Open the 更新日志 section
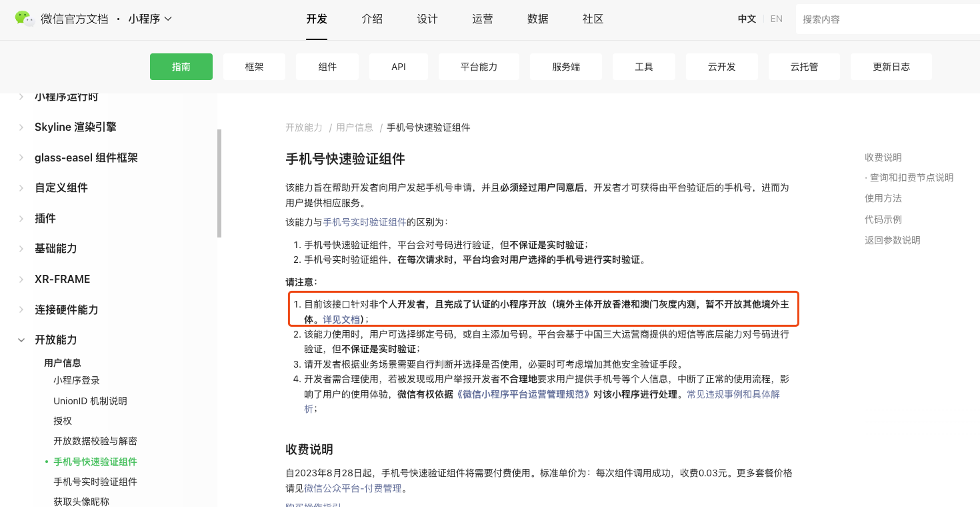Viewport: 980px width, 507px height. [891, 67]
